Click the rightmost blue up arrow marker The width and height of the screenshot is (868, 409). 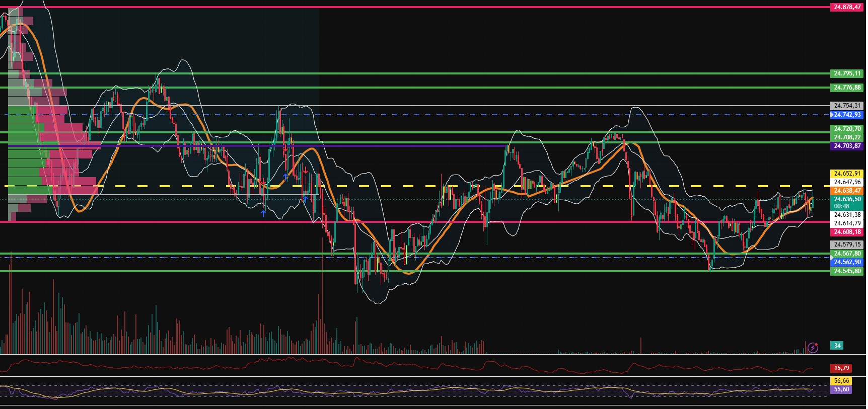click(306, 199)
